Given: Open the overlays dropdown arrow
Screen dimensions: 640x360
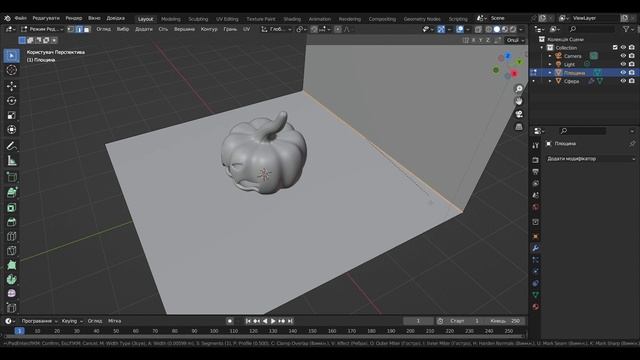Looking at the screenshot, I should (x=468, y=29).
